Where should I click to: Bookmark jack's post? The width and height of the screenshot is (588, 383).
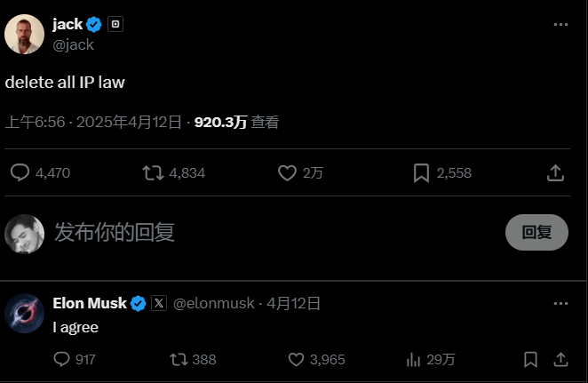421,172
